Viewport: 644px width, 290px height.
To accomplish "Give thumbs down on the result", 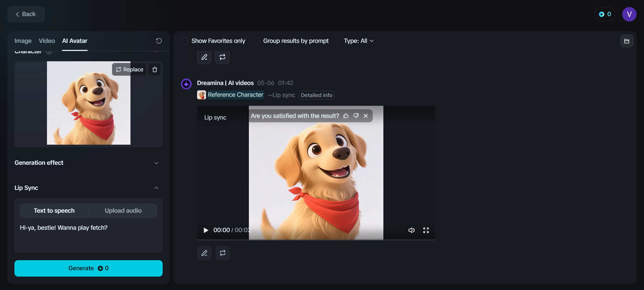I will 356,116.
